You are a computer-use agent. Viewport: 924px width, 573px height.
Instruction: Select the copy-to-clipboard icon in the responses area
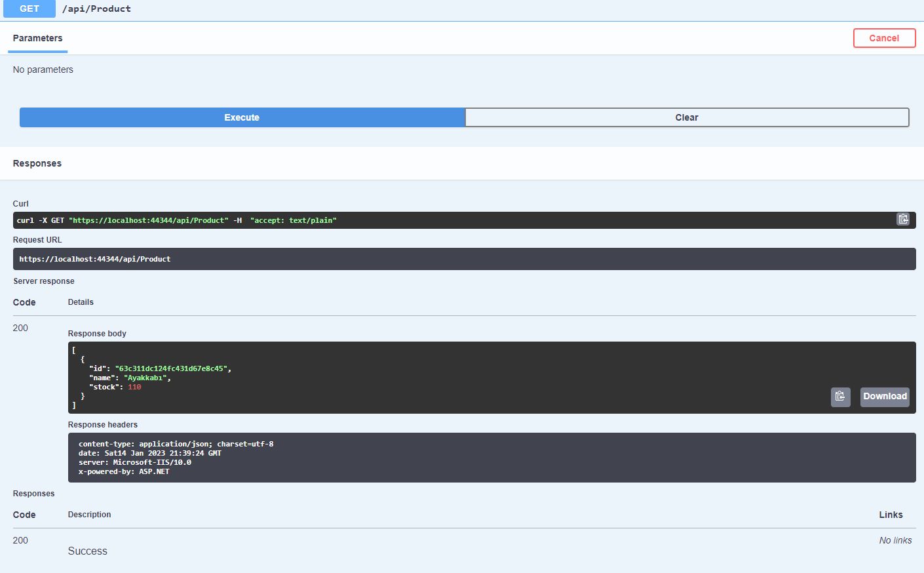840,397
